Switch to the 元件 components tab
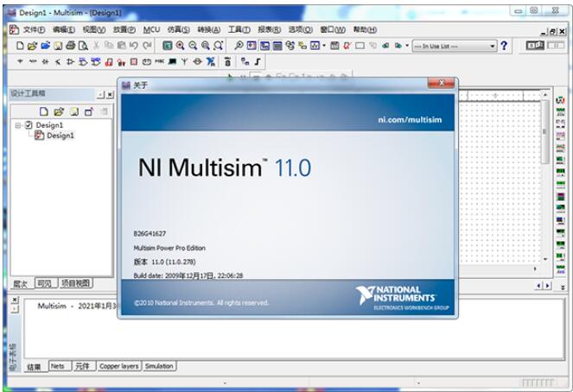 coord(83,366)
